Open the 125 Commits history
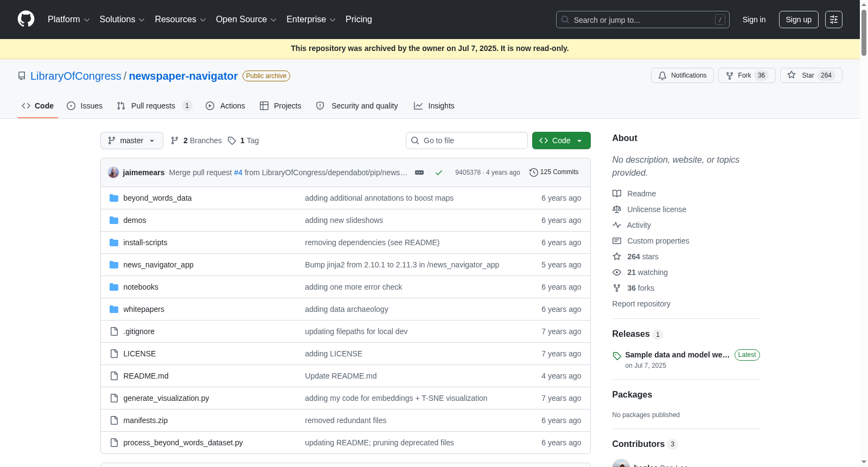 [x=554, y=172]
